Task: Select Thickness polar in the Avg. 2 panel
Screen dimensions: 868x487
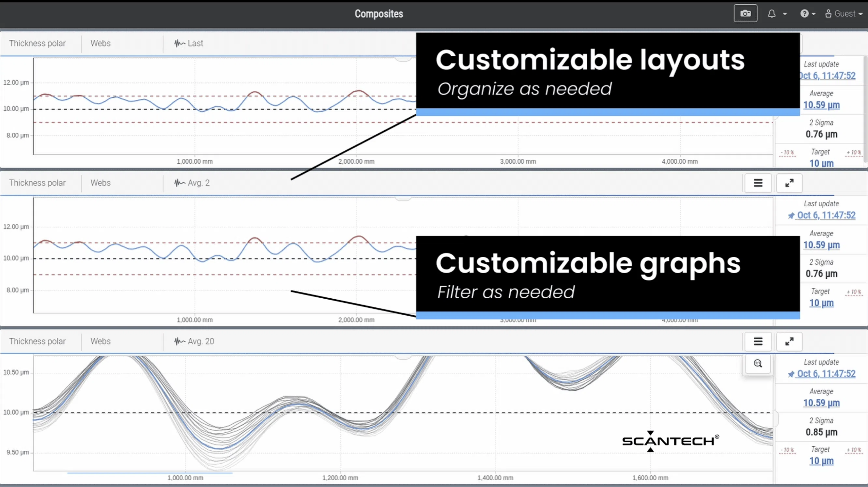Action: click(x=38, y=183)
